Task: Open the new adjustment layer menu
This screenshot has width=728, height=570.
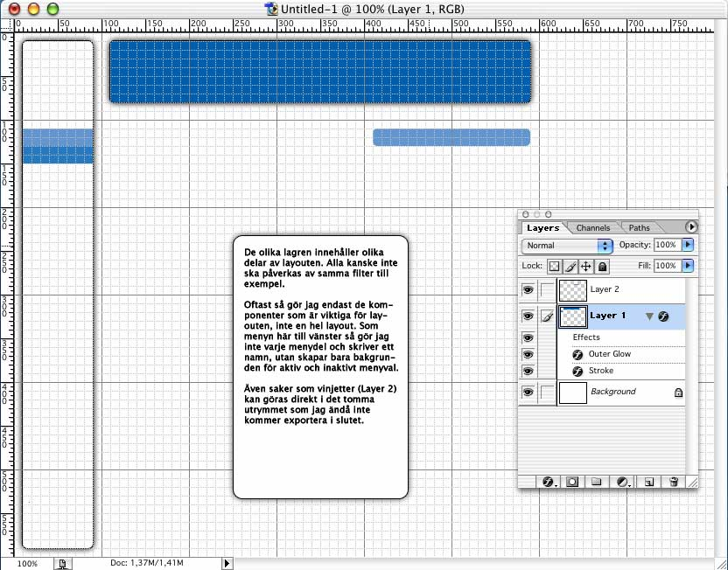Action: (x=623, y=481)
